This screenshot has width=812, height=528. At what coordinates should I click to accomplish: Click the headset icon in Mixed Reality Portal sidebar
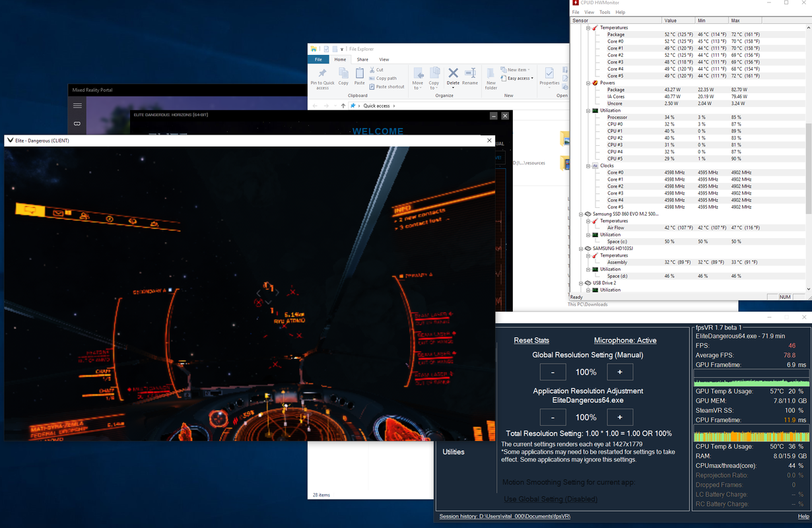(77, 123)
